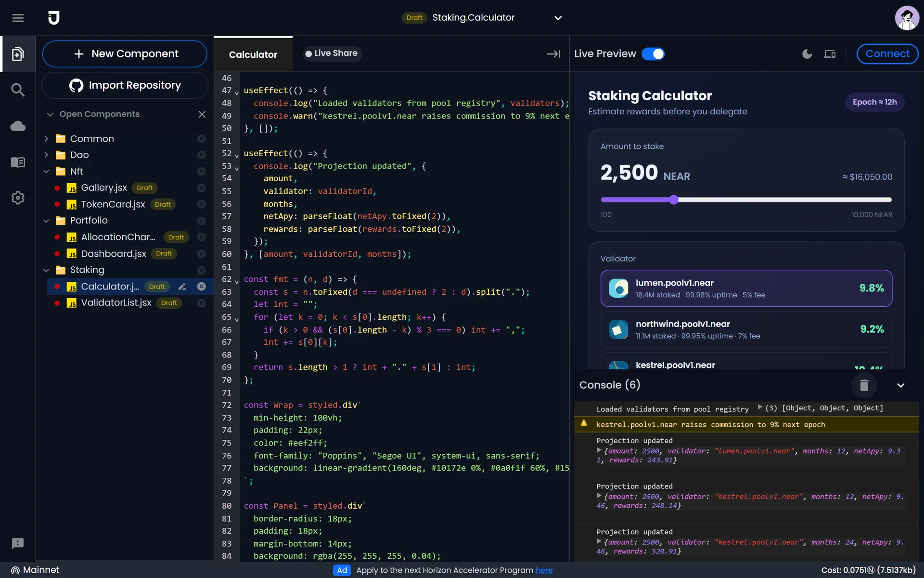Click the Jutsu logo icon

coord(54,18)
